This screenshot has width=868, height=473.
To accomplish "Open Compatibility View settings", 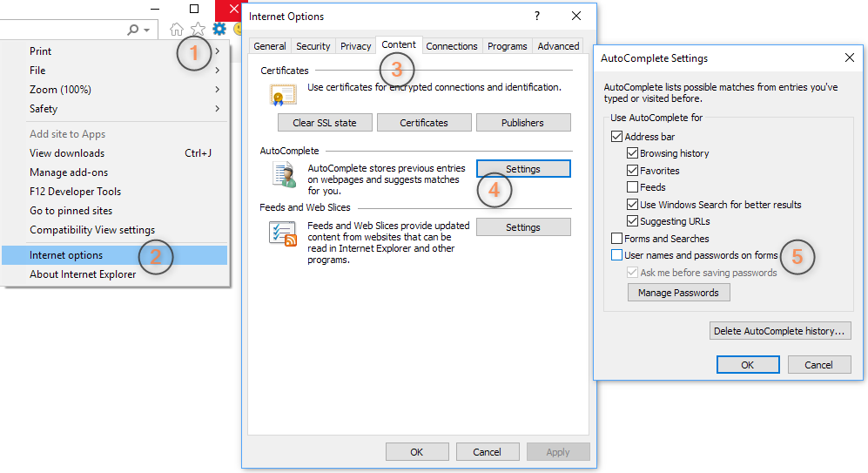I will pyautogui.click(x=115, y=229).
